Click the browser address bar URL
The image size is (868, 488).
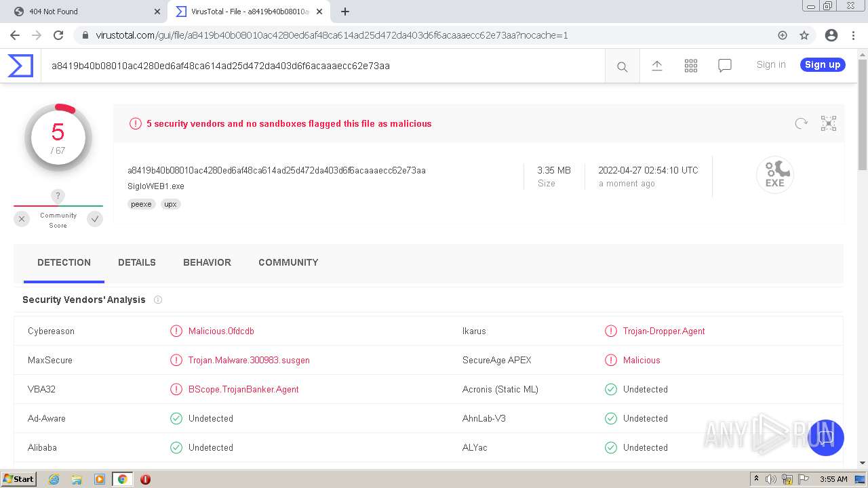(x=332, y=35)
